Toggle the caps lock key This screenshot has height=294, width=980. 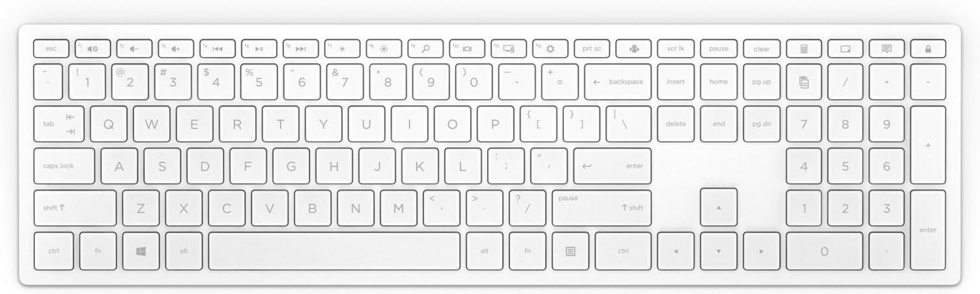(x=64, y=166)
